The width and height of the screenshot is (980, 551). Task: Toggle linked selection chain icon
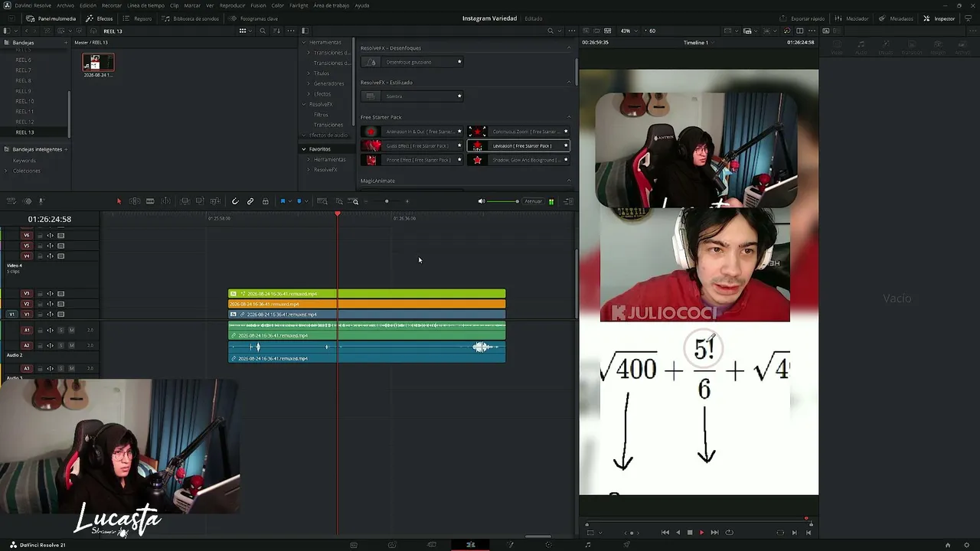tap(250, 201)
